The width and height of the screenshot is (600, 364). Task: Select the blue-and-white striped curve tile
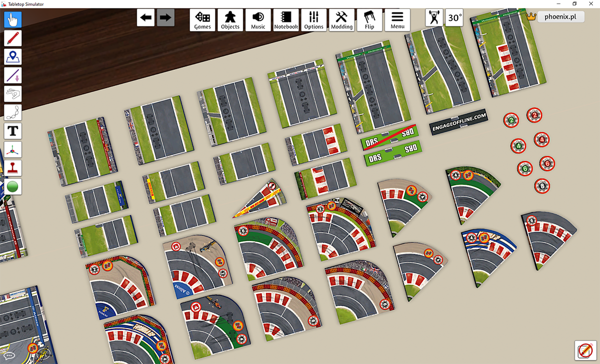(x=486, y=254)
